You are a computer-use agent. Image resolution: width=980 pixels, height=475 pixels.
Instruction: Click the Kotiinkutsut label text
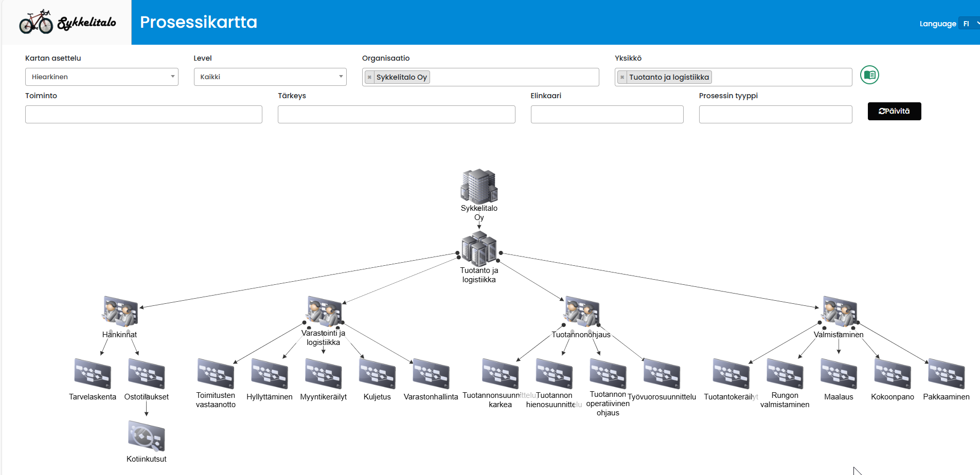tap(147, 459)
